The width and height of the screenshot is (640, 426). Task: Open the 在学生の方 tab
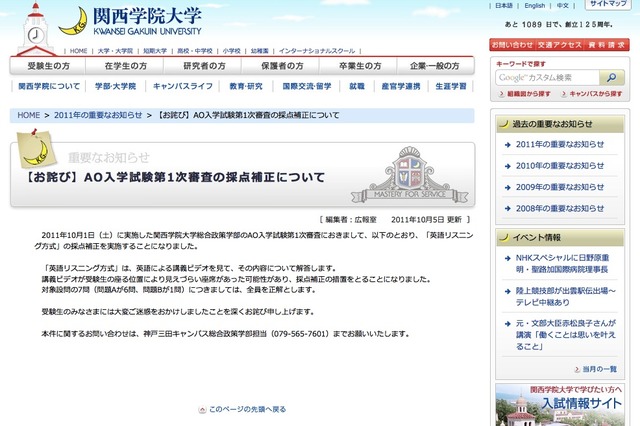tap(125, 66)
